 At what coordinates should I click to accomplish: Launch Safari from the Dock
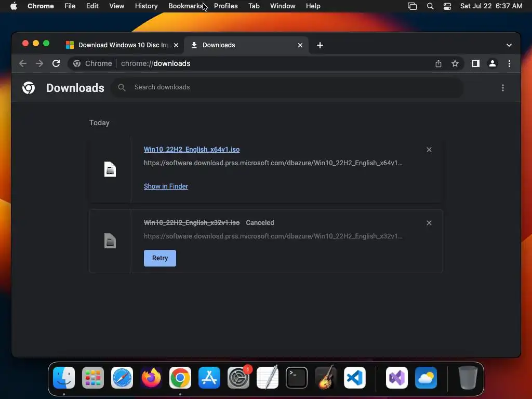pos(122,378)
